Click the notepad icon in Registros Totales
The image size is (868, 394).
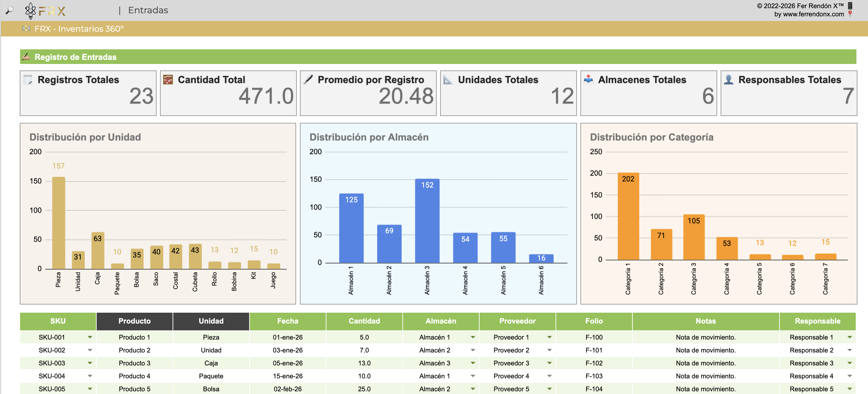[x=28, y=80]
